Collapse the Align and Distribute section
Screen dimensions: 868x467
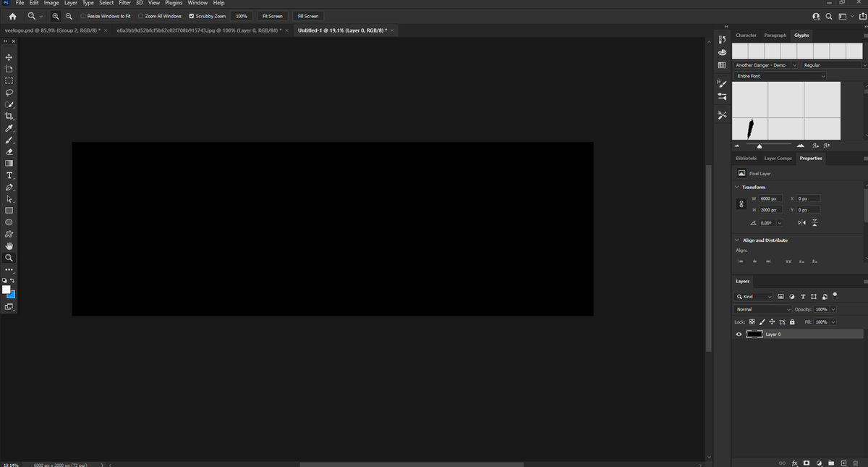(x=737, y=240)
